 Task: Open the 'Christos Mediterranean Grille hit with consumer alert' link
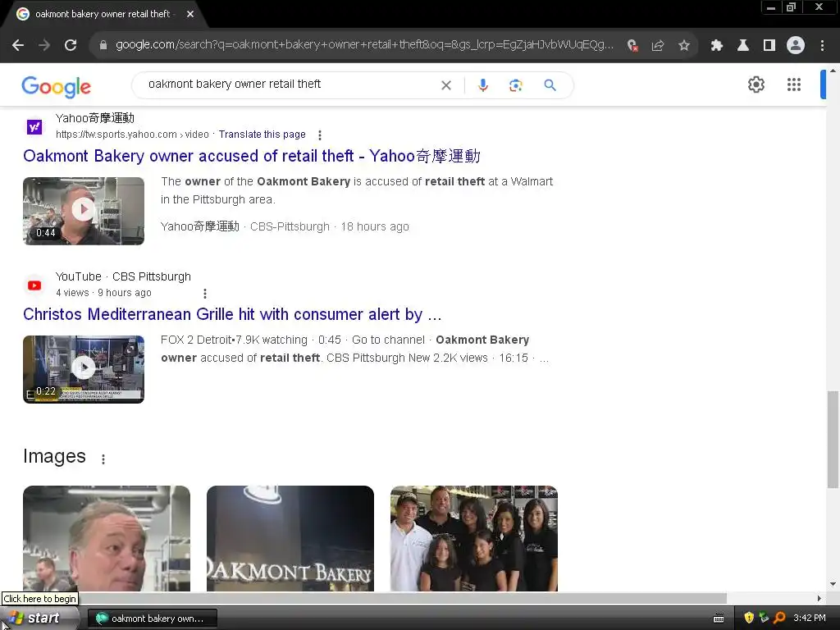point(232,314)
